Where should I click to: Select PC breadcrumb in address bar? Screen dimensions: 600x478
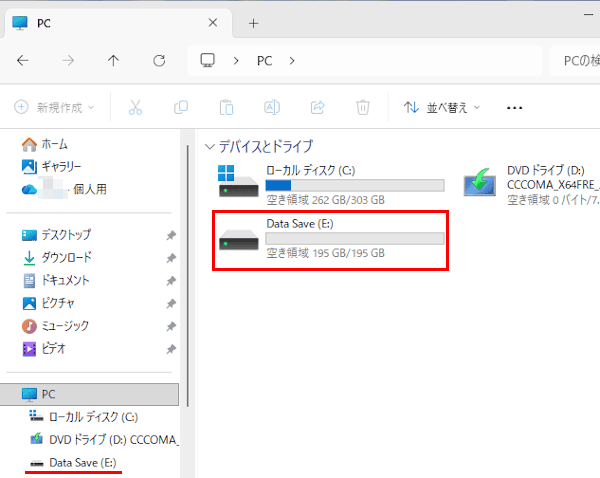click(x=264, y=61)
